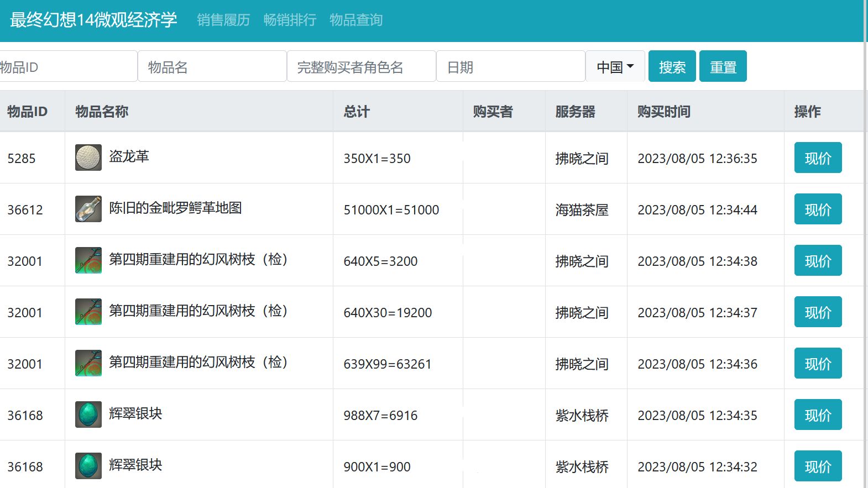868x488 pixels.
Task: Click the 陈旧的金毗罗鳄革地图 bottle icon
Action: click(x=88, y=209)
